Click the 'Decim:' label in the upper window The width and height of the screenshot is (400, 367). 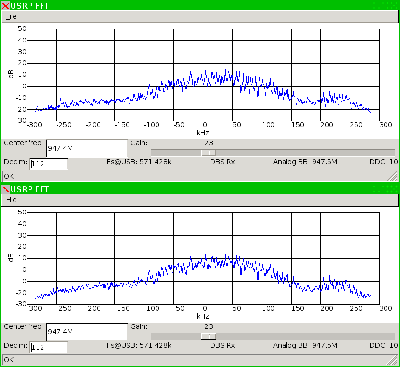pos(15,162)
